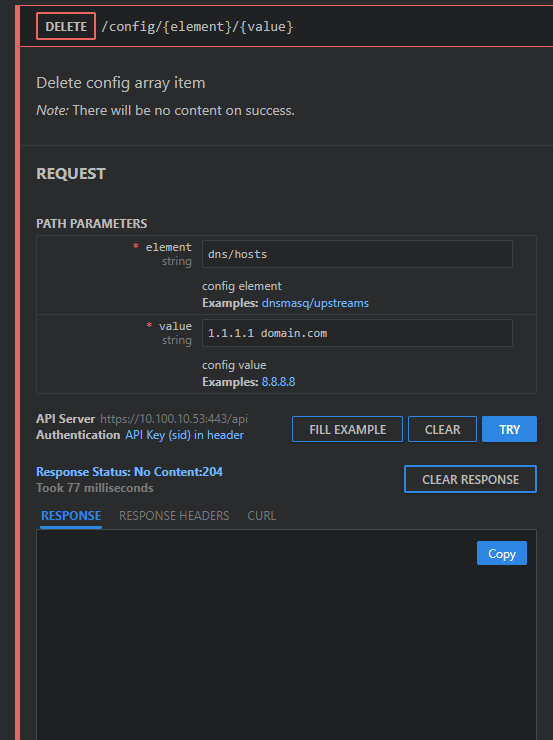Click the FILL EXAMPLE button
This screenshot has height=740, width=553.
coord(347,429)
